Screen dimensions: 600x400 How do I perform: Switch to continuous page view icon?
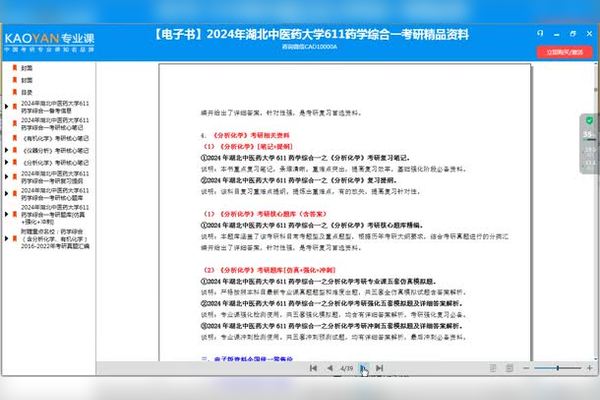tap(509, 368)
